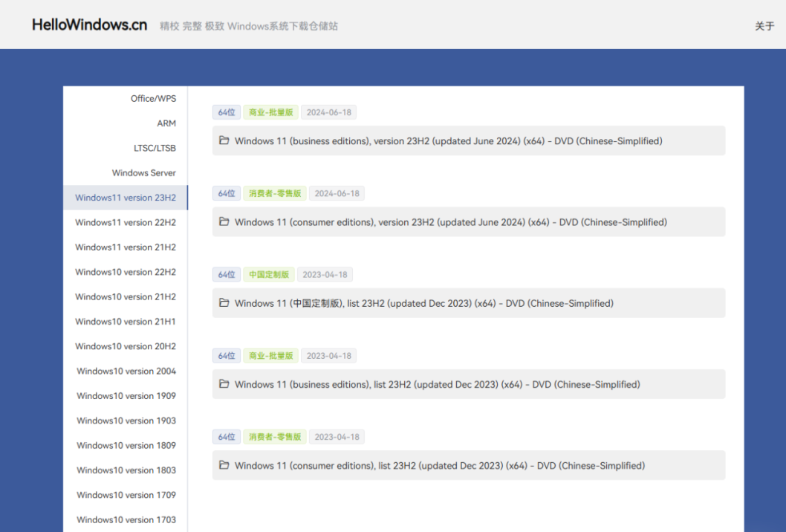Click folder icon for business editions Dec 2023
The height and width of the screenshot is (532, 786).
(224, 384)
